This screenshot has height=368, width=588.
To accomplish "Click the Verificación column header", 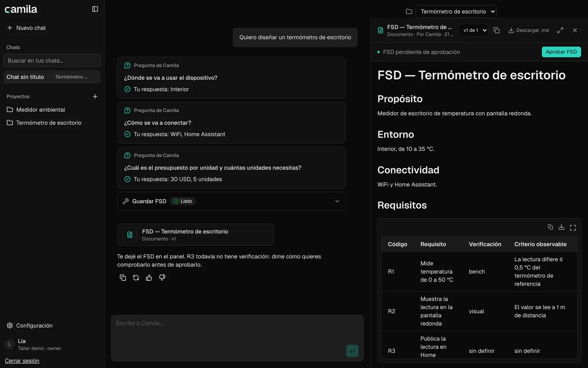I will click(485, 244).
